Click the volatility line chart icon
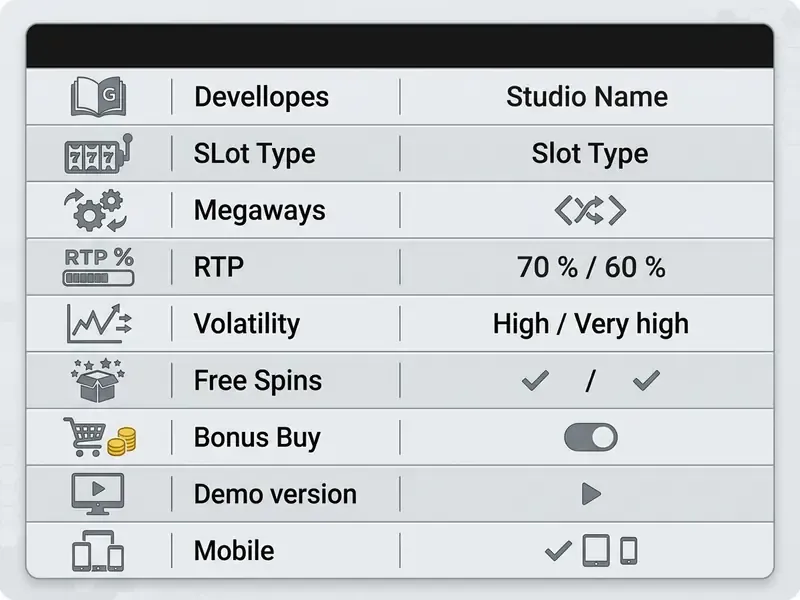This screenshot has height=600, width=800. 99,323
